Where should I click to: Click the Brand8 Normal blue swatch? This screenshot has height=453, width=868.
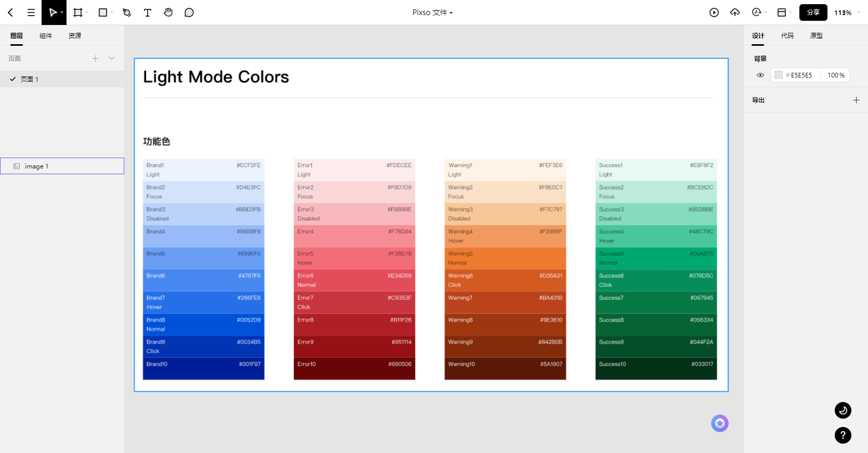pos(204,325)
